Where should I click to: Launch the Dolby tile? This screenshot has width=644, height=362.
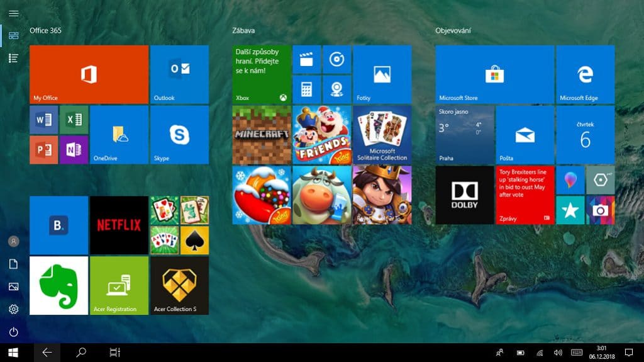click(465, 195)
